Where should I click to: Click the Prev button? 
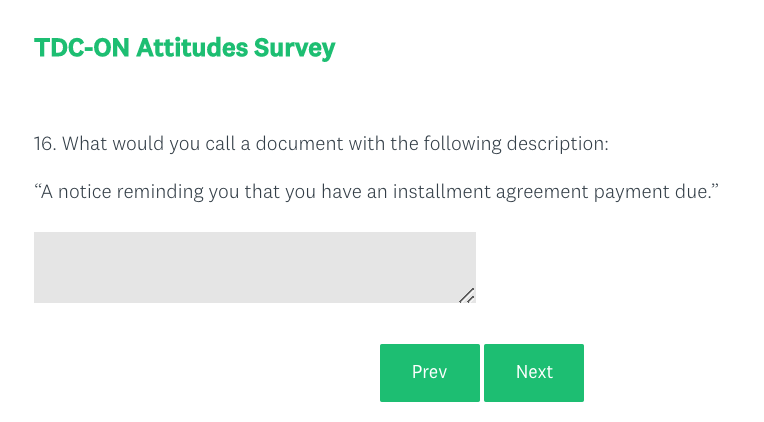429,372
